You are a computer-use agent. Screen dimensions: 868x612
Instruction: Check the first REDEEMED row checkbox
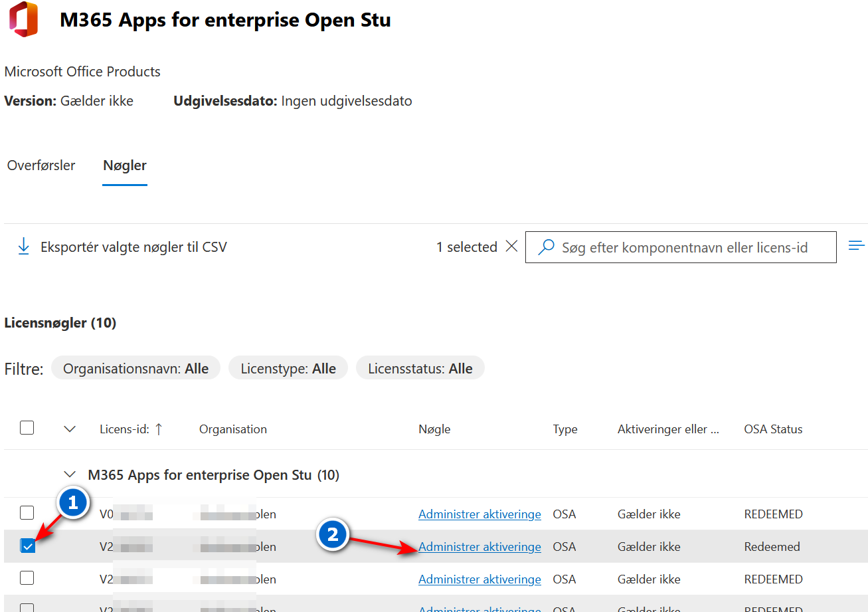[27, 512]
